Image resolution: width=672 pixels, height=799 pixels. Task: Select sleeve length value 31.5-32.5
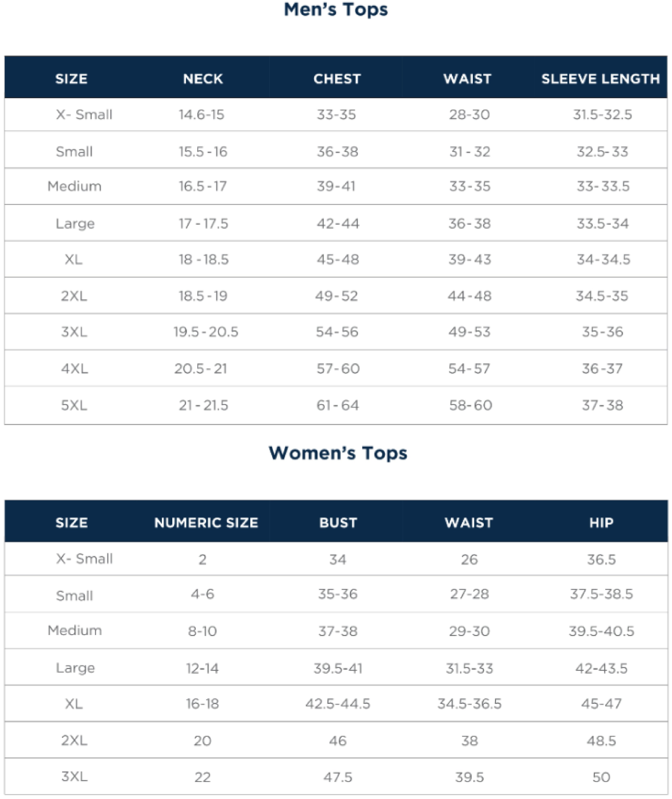pyautogui.click(x=602, y=115)
